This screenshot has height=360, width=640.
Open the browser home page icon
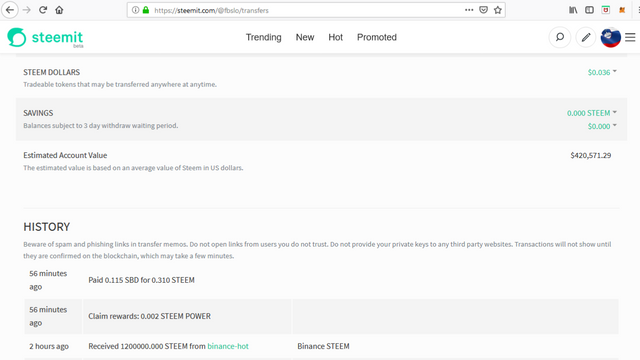pos(59,10)
